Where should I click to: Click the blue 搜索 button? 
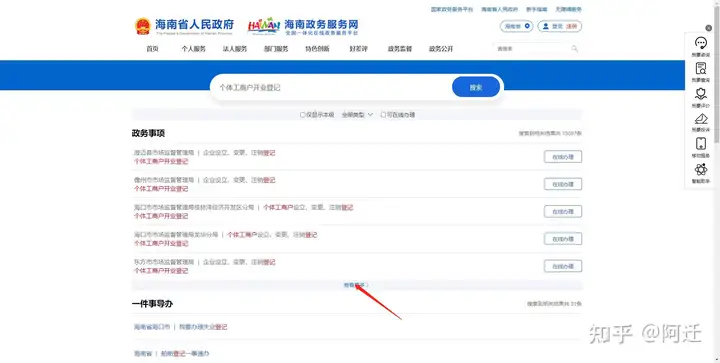(476, 87)
